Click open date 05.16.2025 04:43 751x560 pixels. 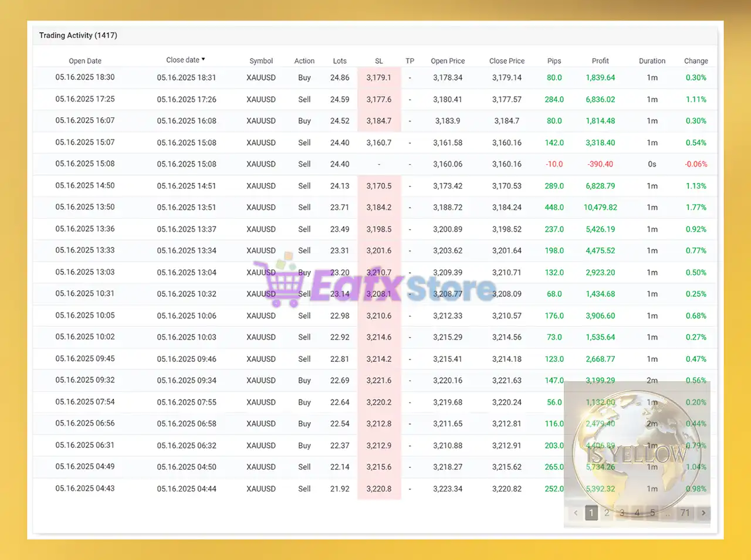[x=85, y=488]
